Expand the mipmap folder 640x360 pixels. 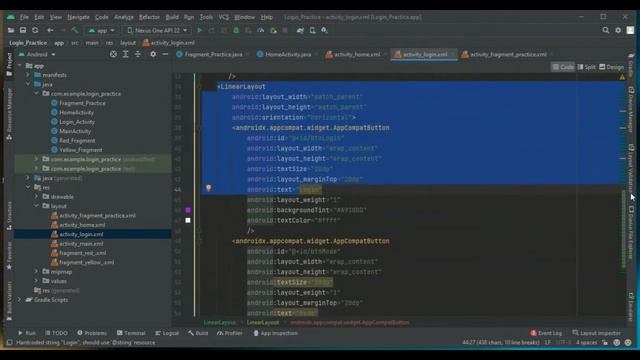(x=36, y=271)
